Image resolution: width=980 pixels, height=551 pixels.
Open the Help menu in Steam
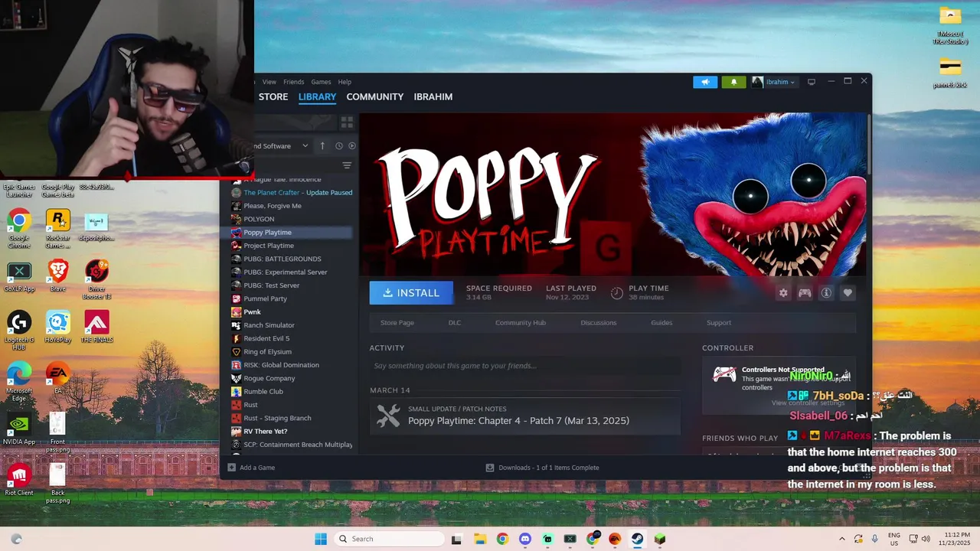click(345, 82)
